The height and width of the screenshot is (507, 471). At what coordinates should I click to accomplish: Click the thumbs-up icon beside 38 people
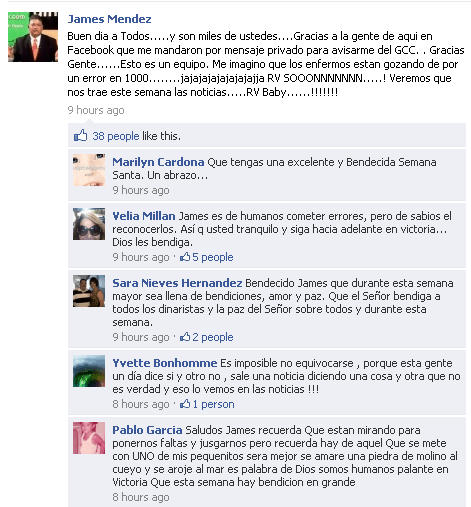(x=80, y=136)
